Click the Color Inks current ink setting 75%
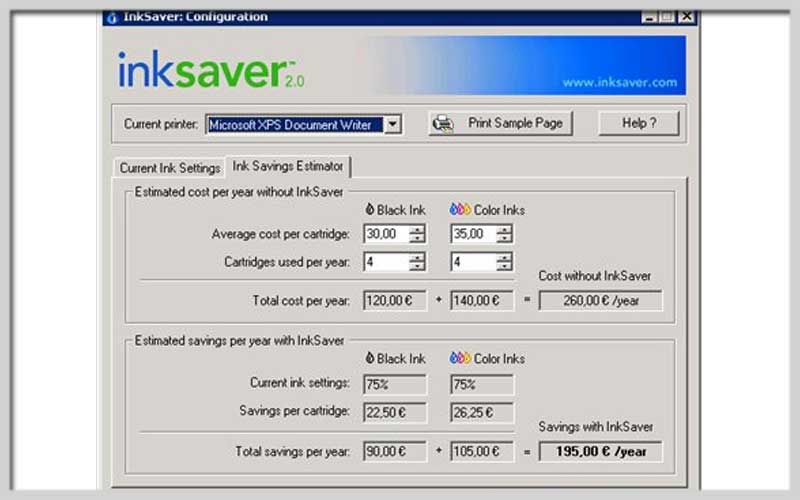Image resolution: width=800 pixels, height=500 pixels. click(x=482, y=385)
